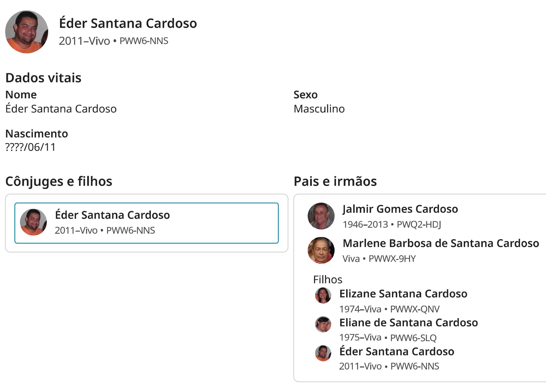Image resolution: width=546 pixels, height=392 pixels.
Task: Click Marlene Barbosa's portrait photo
Action: [321, 250]
